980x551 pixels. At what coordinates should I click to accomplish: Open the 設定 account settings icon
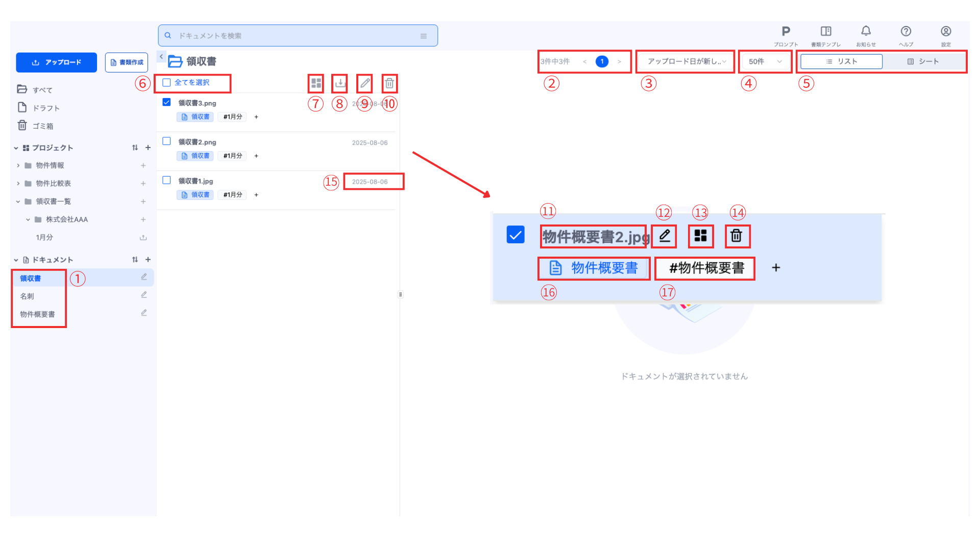[945, 32]
